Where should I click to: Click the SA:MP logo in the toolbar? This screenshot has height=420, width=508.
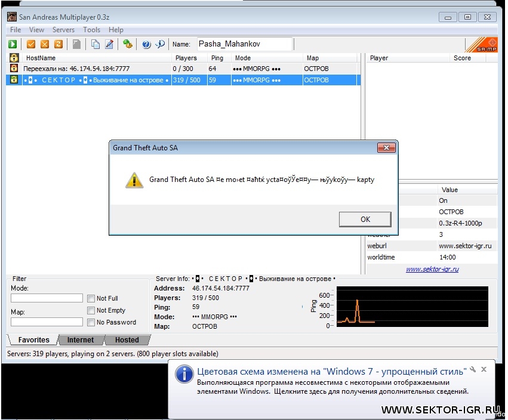[482, 45]
